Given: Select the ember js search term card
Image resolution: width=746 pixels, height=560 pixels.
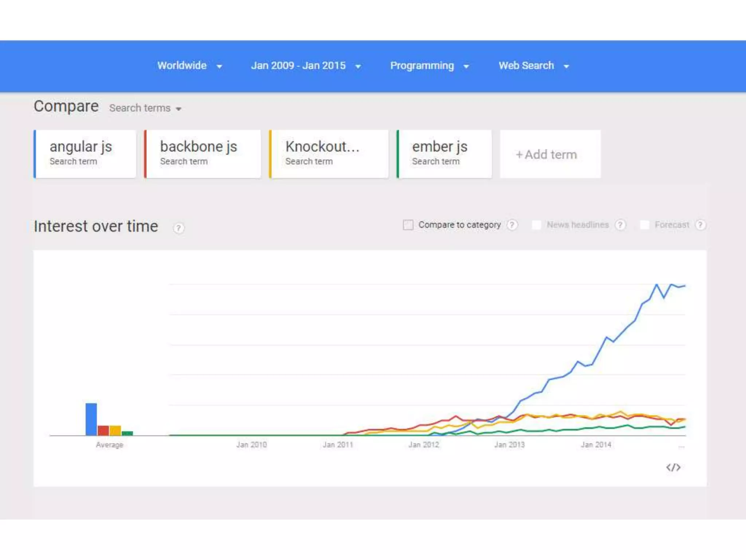Looking at the screenshot, I should (444, 154).
